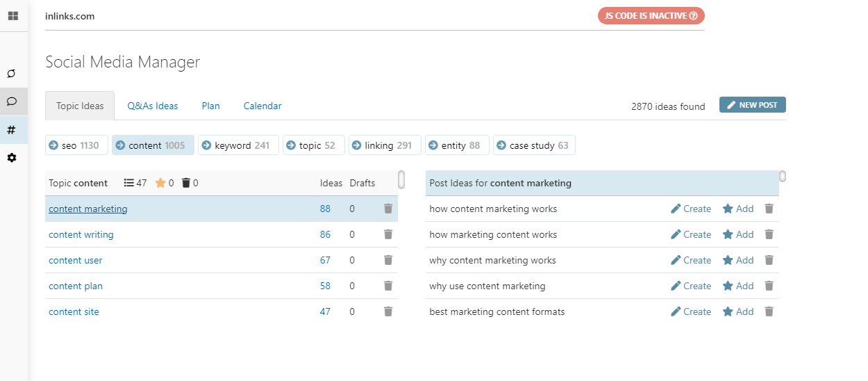Open the content plan topic link
868x381 pixels.
(76, 286)
